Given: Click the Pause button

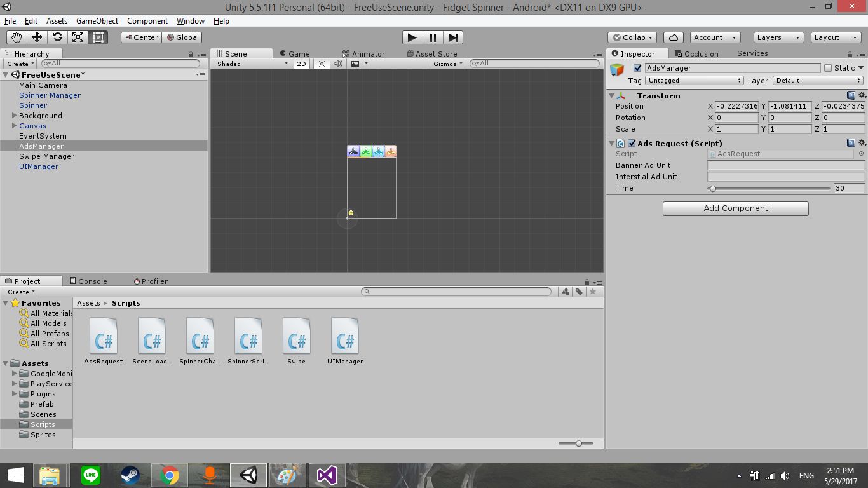Looking at the screenshot, I should [433, 37].
